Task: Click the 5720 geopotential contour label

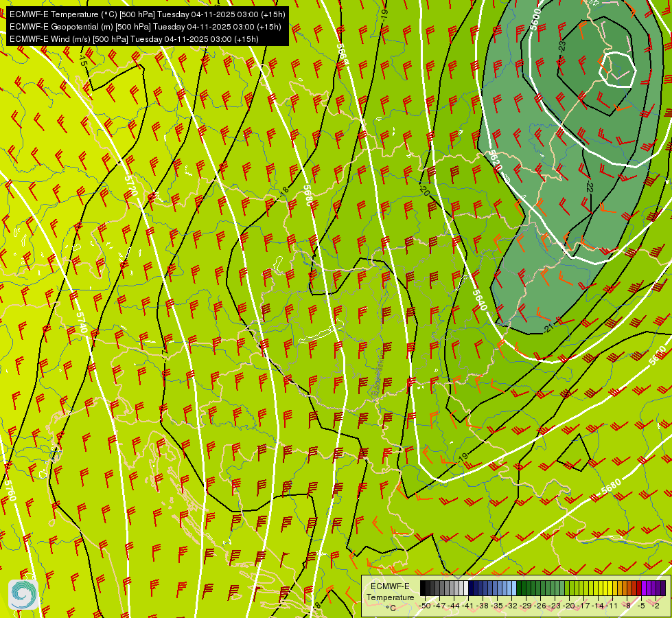Action: click(x=131, y=185)
